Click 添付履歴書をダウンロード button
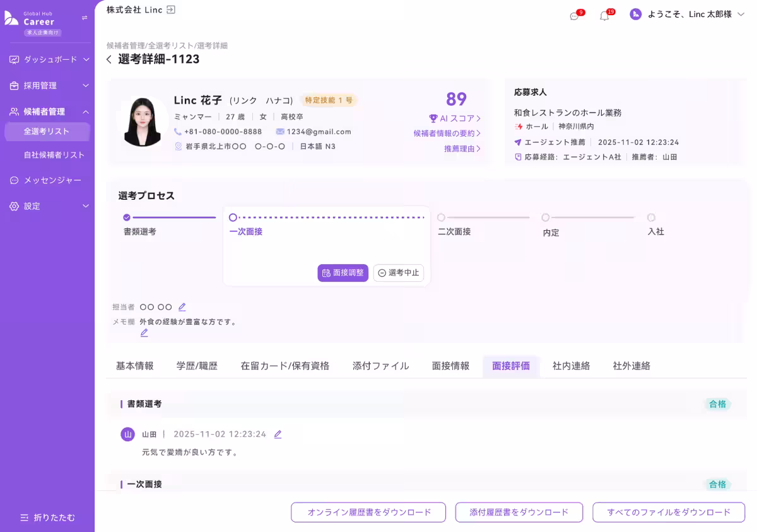This screenshot has width=757, height=532. pos(519,512)
